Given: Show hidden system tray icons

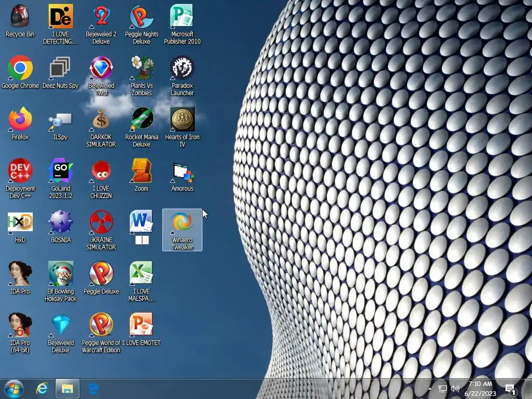Looking at the screenshot, I should coord(430,389).
